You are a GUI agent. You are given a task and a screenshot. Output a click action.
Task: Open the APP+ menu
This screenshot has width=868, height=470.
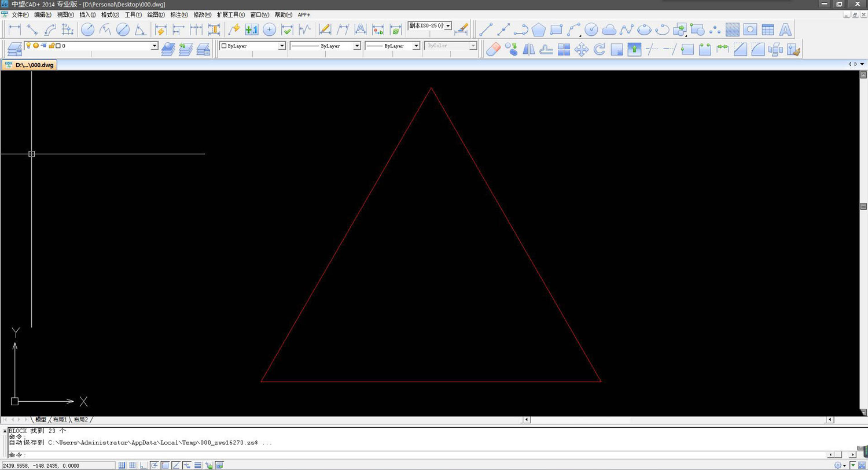pyautogui.click(x=304, y=14)
